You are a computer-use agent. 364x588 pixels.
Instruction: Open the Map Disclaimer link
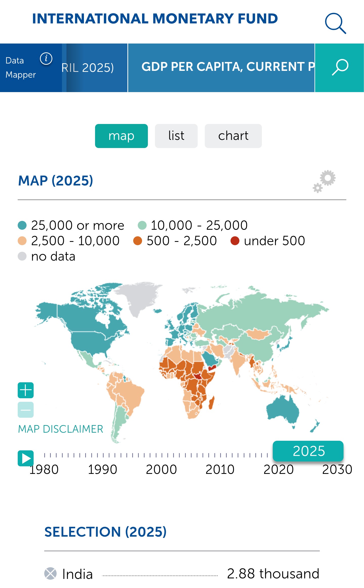61,429
